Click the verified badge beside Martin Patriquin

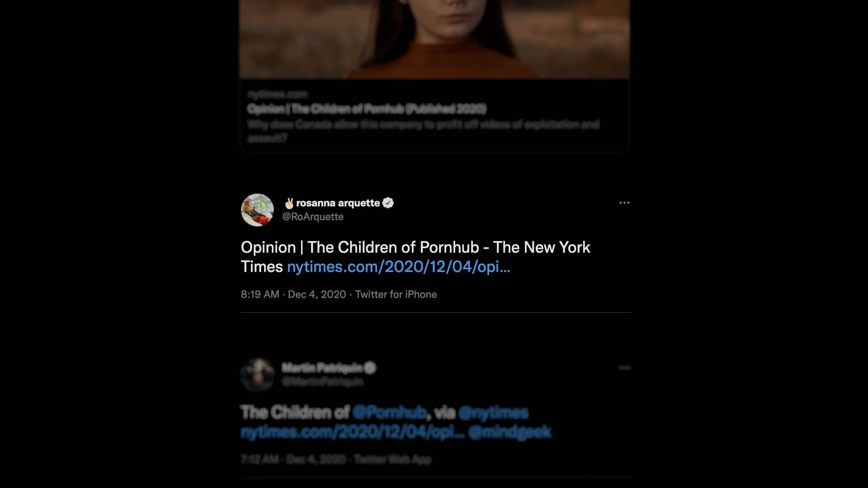tap(370, 368)
